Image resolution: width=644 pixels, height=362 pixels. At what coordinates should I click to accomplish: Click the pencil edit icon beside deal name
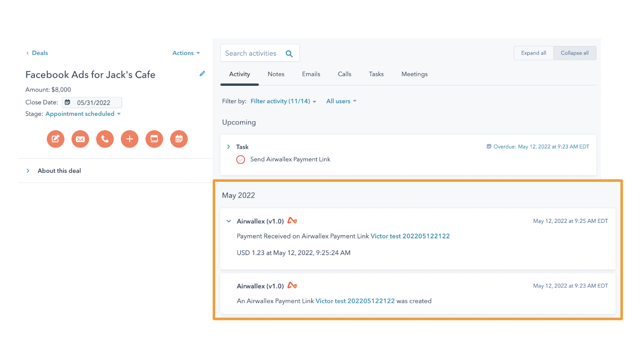point(202,74)
